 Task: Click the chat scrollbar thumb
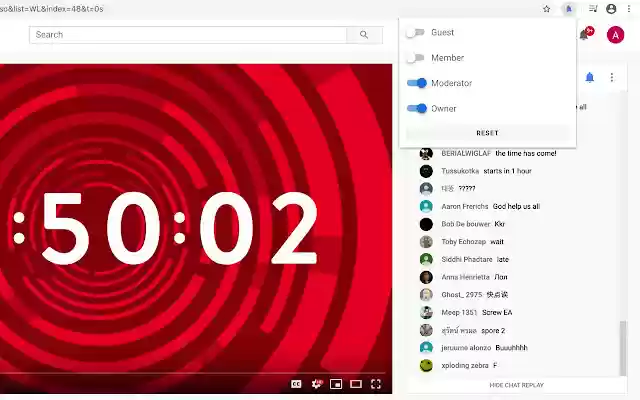(x=622, y=348)
